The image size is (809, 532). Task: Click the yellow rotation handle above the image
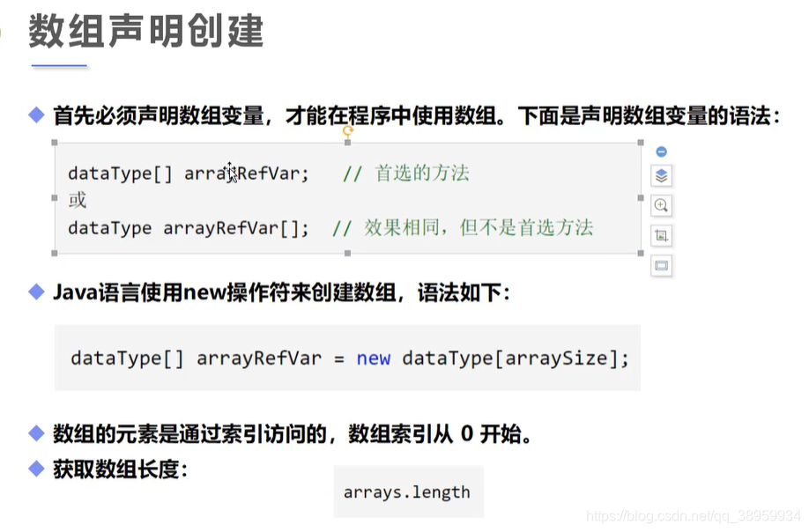click(348, 131)
